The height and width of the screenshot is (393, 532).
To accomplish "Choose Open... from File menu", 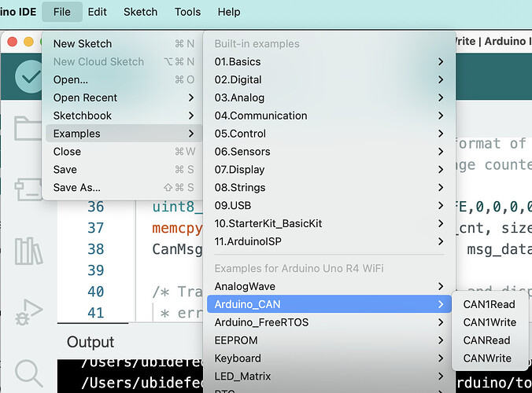I will coord(124,79).
